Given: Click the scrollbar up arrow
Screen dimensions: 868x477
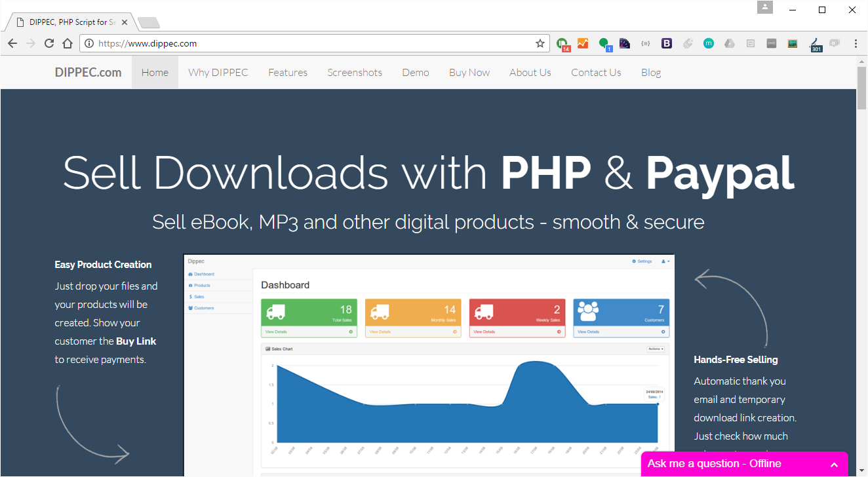Looking at the screenshot, I should click(x=862, y=62).
